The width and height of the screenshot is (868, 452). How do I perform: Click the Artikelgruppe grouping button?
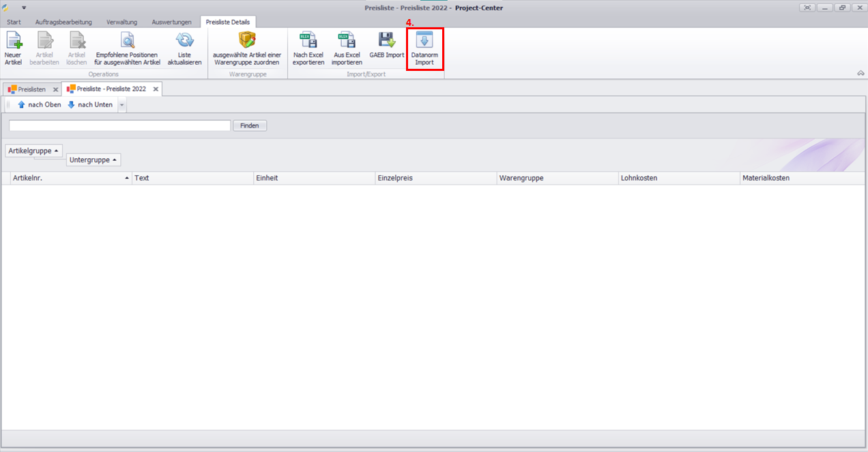click(33, 151)
